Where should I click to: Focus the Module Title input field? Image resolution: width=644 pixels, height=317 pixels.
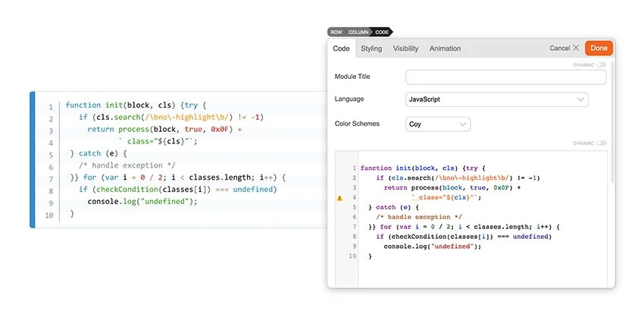[x=505, y=77]
